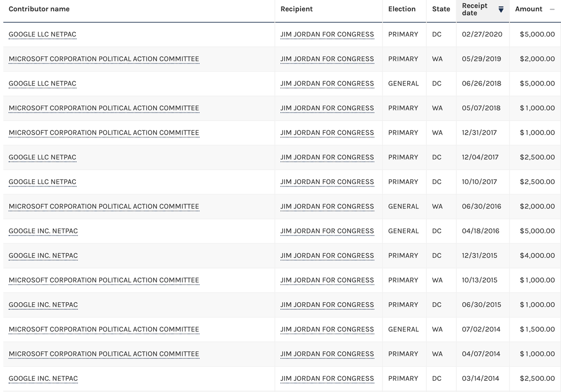
Task: Open Jim Jordan for Congress recipient, 10/10/2017 row
Action: (327, 182)
